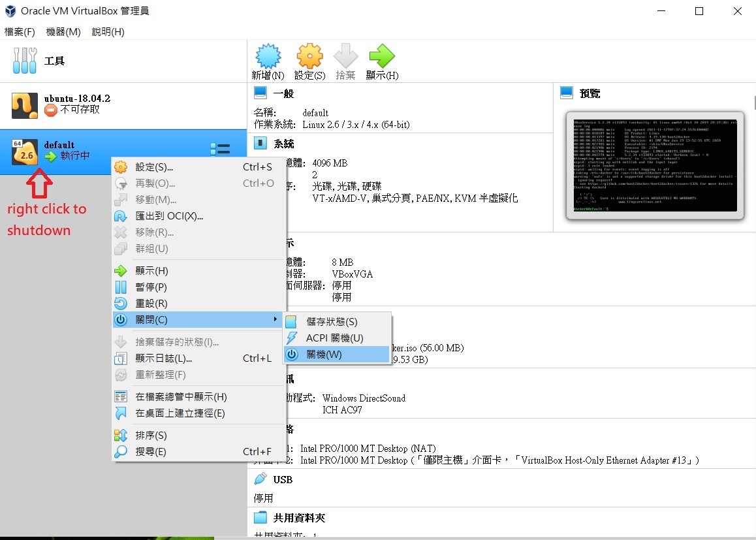Click the 顯示(H) green arrow toolbar icon
The height and width of the screenshot is (540, 756).
tap(382, 56)
